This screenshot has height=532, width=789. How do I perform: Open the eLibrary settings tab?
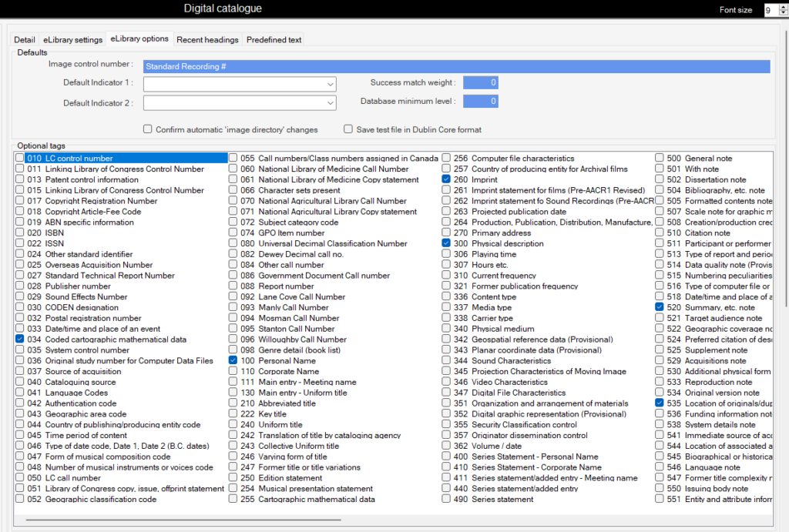coord(73,39)
